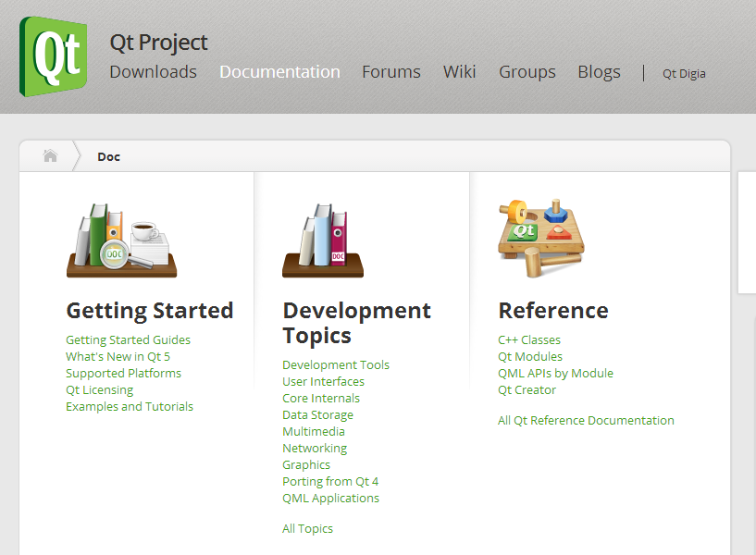This screenshot has height=555, width=756.
Task: Click the Reference heading
Action: pos(553,311)
